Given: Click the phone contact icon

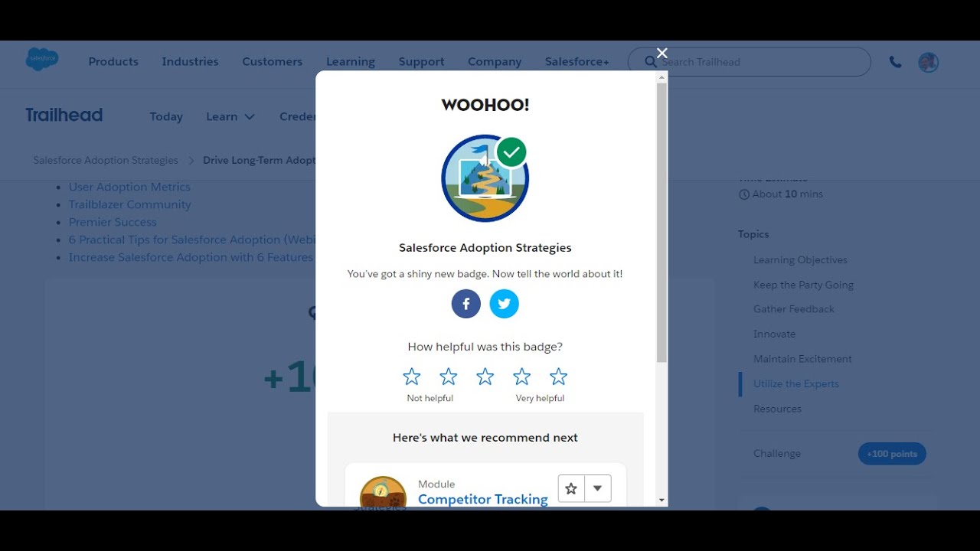Looking at the screenshot, I should pos(895,62).
